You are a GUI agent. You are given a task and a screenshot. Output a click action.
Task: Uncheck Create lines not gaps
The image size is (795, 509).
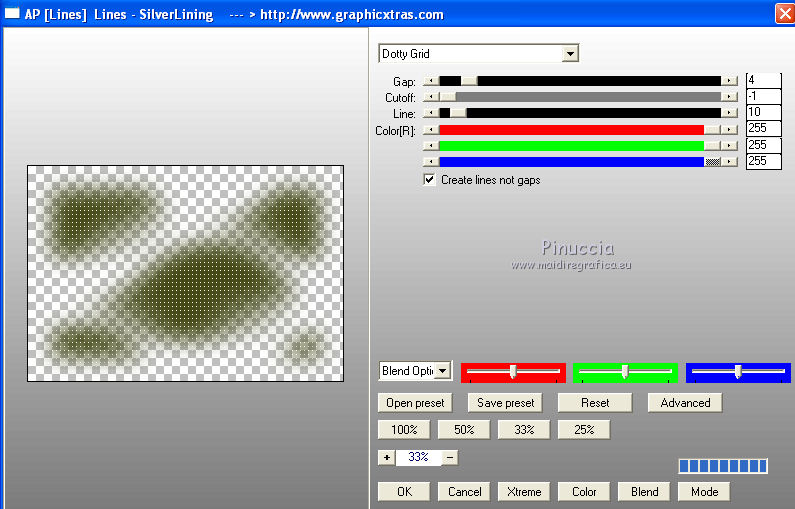click(x=429, y=179)
